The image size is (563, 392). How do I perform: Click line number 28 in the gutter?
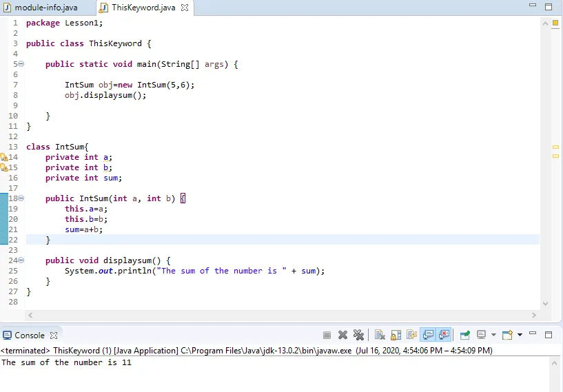point(13,302)
